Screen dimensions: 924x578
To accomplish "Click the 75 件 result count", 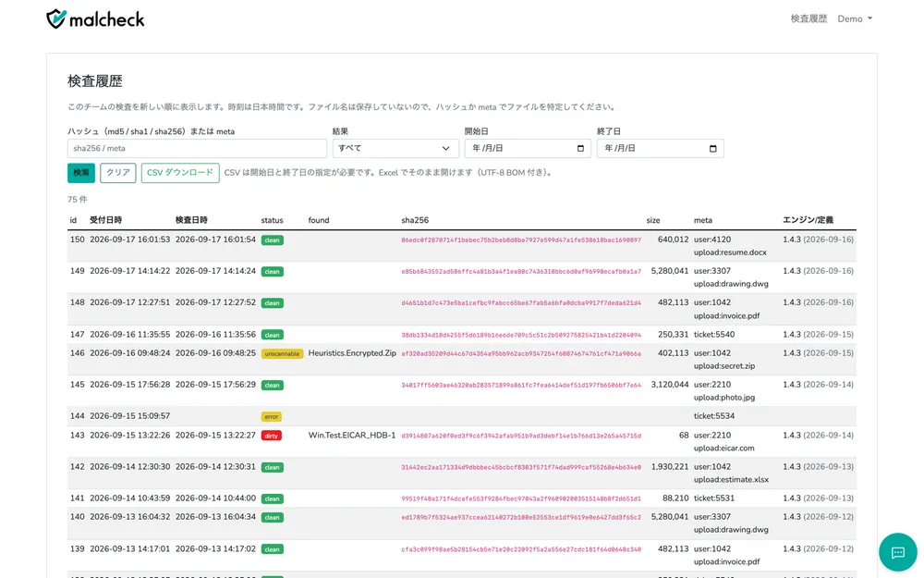I will [78, 200].
